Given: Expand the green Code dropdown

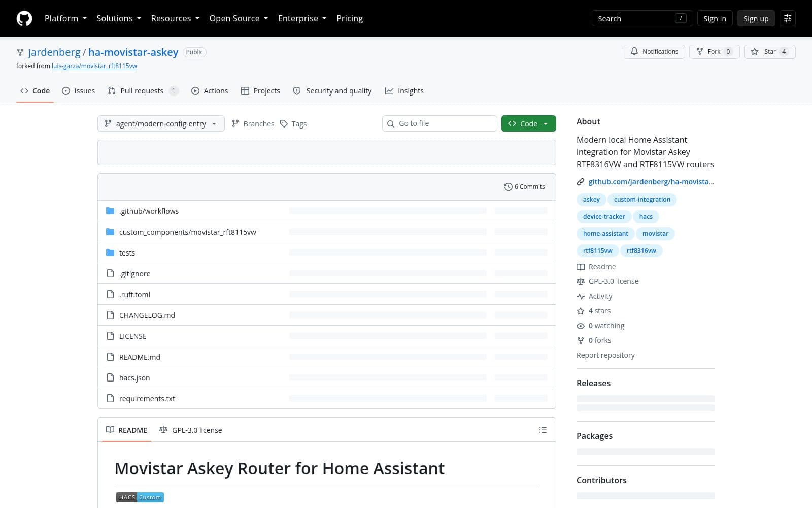Looking at the screenshot, I should coord(528,123).
